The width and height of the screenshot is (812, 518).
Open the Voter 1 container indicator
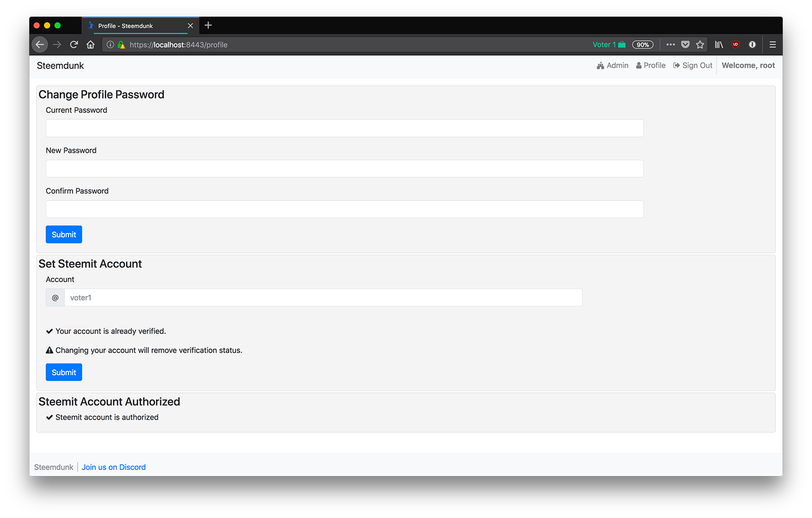(x=609, y=44)
